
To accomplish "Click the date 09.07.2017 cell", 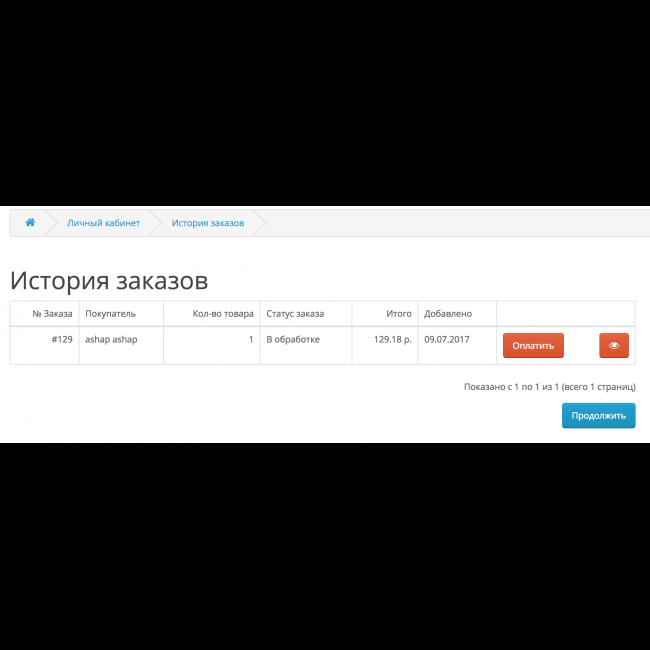I will point(446,340).
